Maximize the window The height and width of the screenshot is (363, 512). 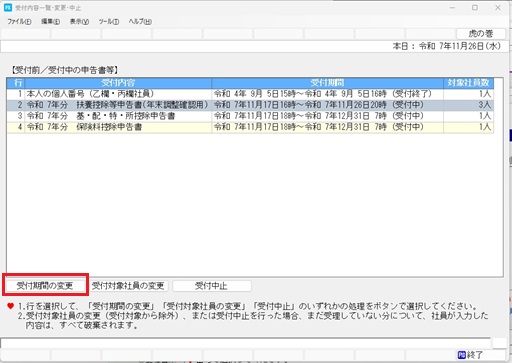[475, 8]
